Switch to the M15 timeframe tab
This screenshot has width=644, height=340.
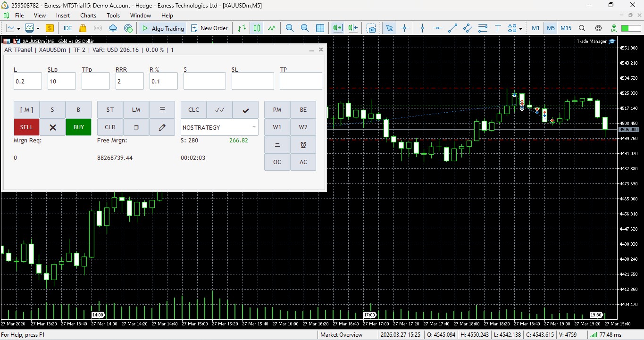(x=566, y=28)
